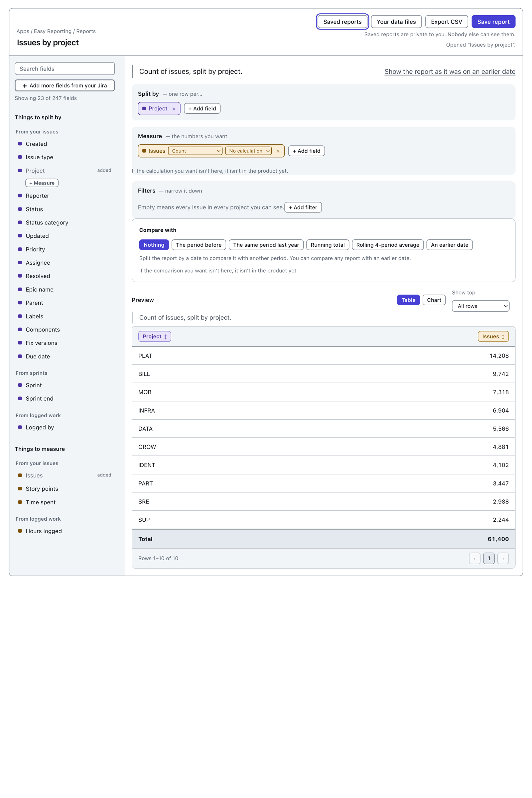The width and height of the screenshot is (532, 798).
Task: Click Export CSV button
Action: point(446,22)
